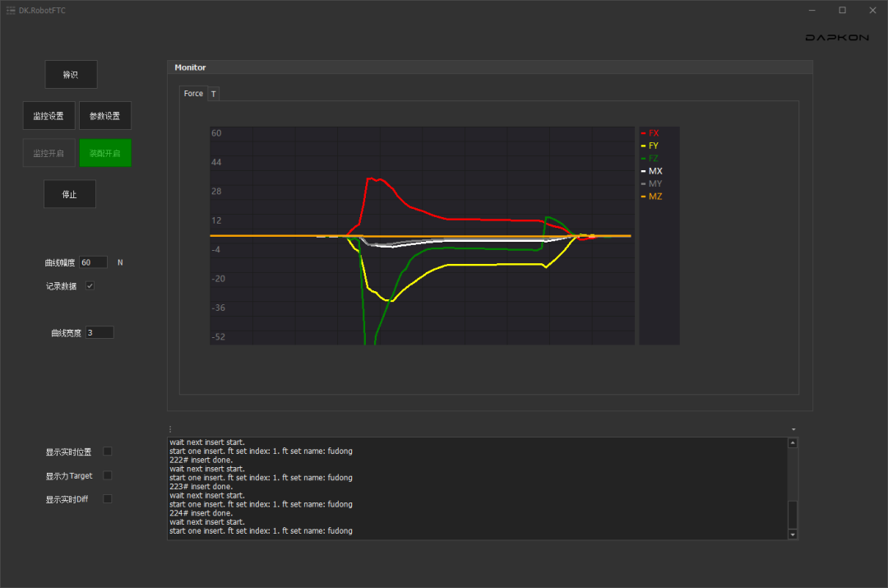Click the log panel grip dots handle
This screenshot has width=888, height=588.
[170, 429]
